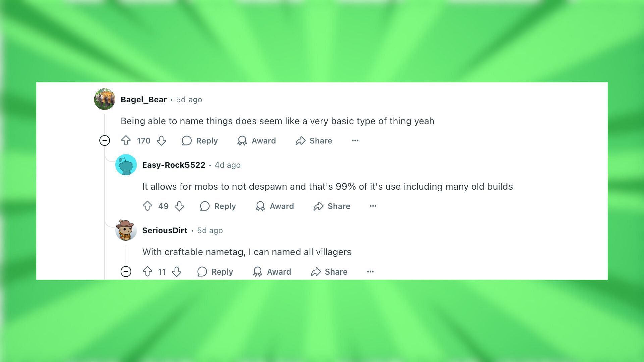Downvote Easy-Rock5522's comment
Viewport: 644px width, 362px height.
179,206
